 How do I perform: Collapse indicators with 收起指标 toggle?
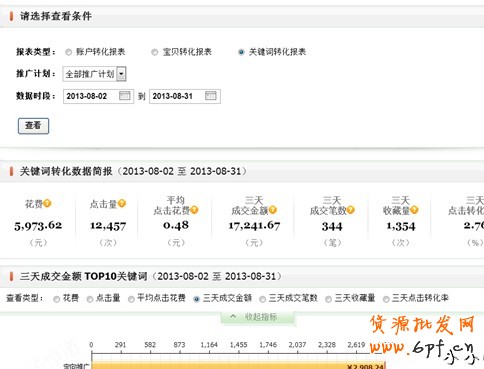click(x=258, y=317)
